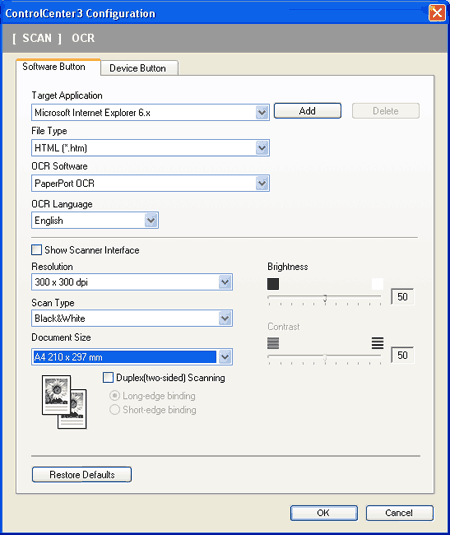Click the high contrast lines icon
The height and width of the screenshot is (535, 450).
tap(377, 343)
